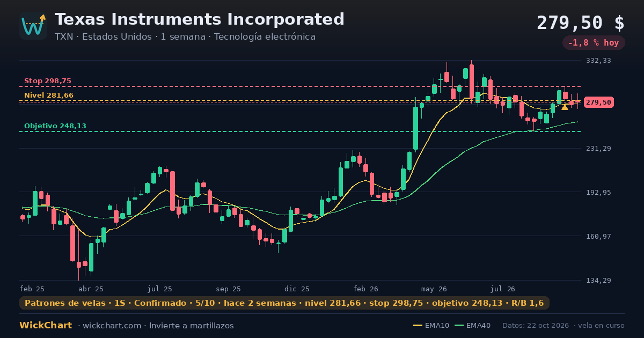
Task: Click the 134,29 price axis value
Action: (598, 280)
